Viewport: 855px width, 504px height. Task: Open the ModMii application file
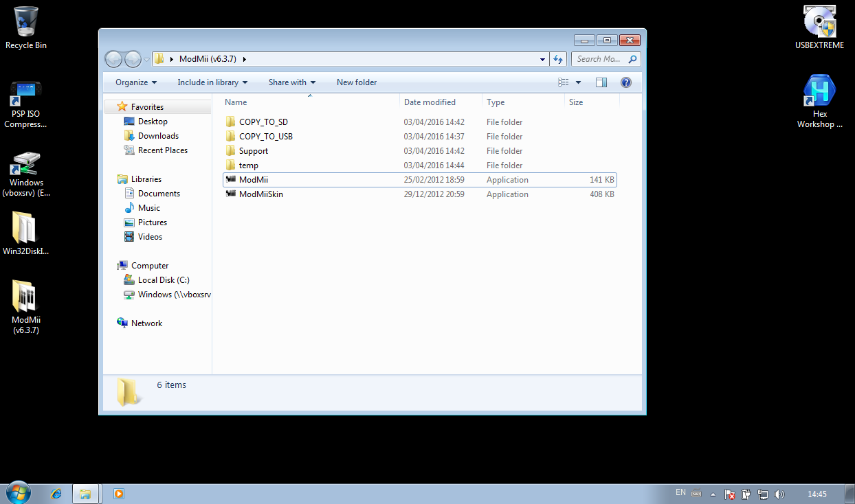click(x=253, y=180)
